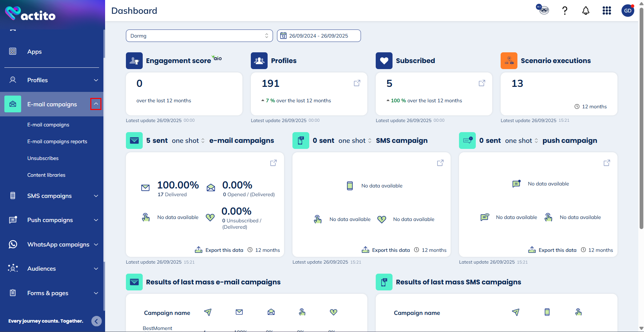Open Subscribed card external link icon
Screen dimensions: 644x332
tap(482, 83)
